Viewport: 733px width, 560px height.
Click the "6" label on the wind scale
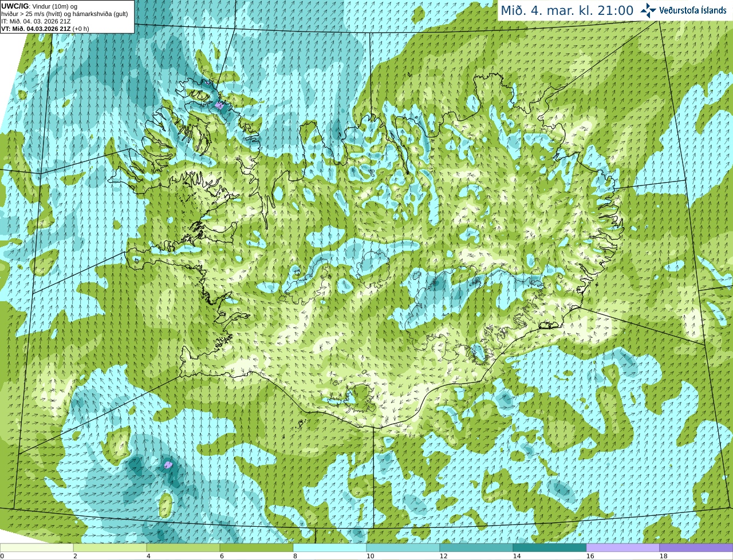[222, 556]
